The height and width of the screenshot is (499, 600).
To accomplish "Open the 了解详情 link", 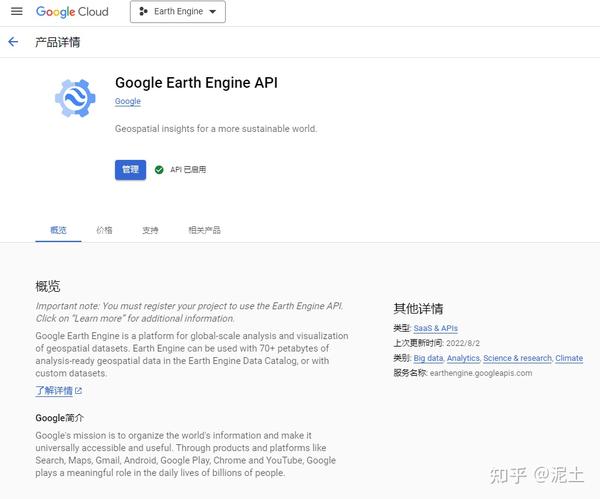I will pyautogui.click(x=54, y=391).
